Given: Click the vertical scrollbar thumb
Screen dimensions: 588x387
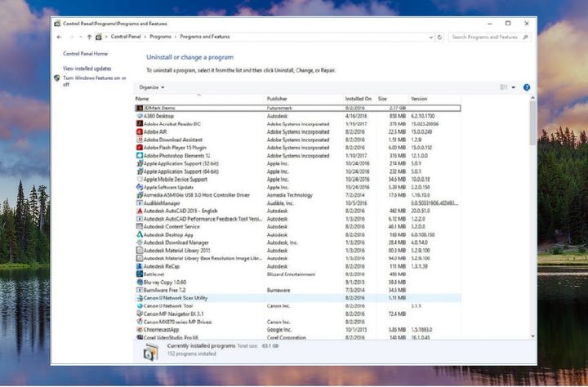Looking at the screenshot, I should coord(532,123).
